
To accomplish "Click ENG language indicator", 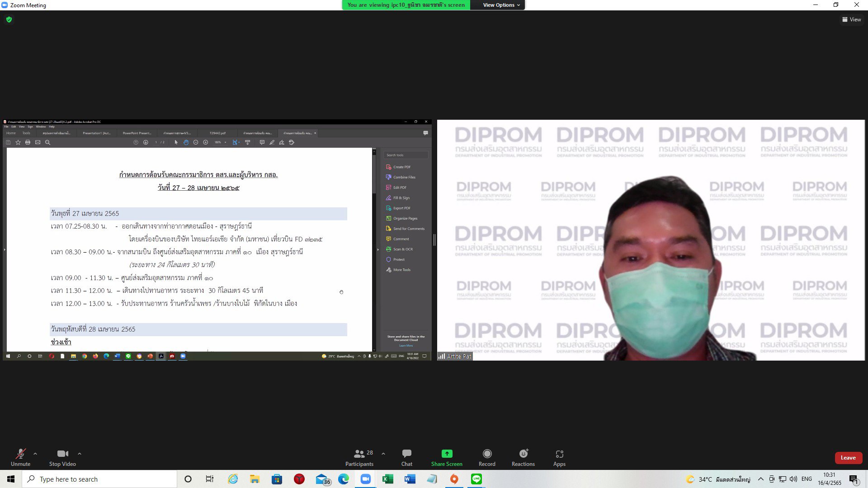I will (807, 479).
